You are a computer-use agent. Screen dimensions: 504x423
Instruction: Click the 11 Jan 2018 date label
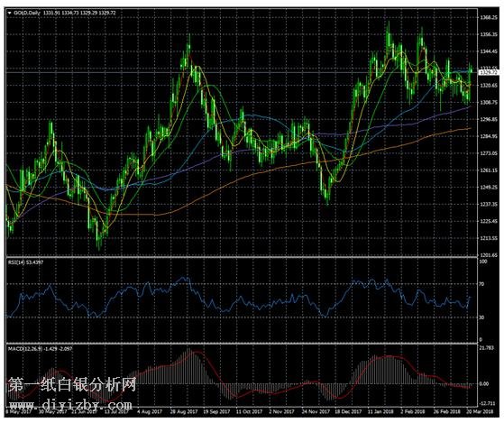(380, 412)
